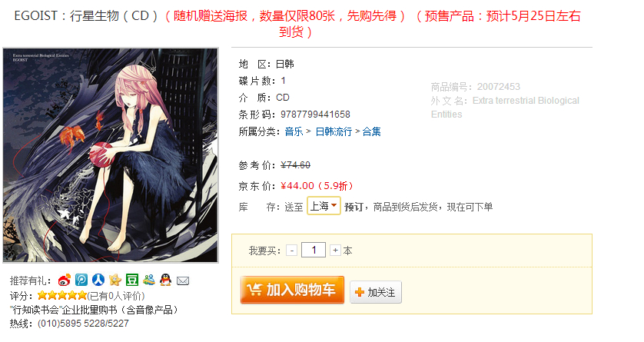Share via Tencent Pengyou icon
644x342 pixels.
(81, 280)
